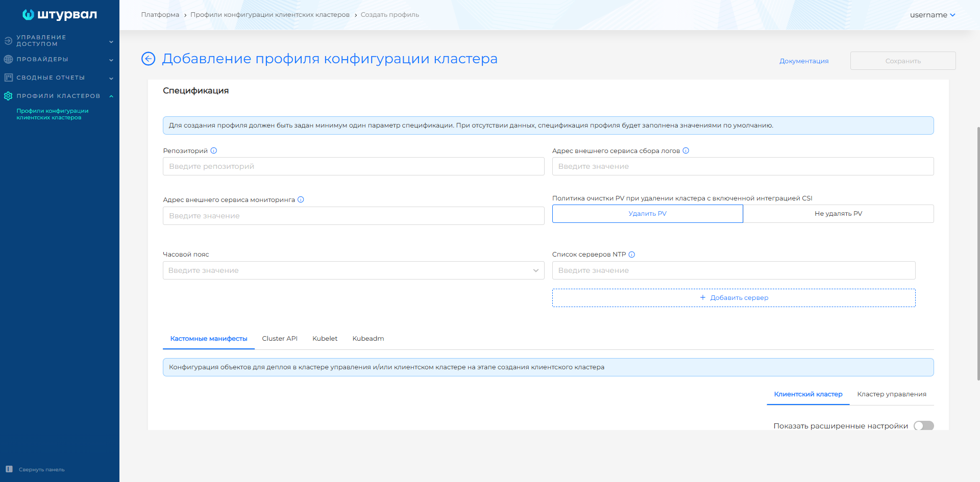Click info icon next to Репозиторий

coord(214,150)
